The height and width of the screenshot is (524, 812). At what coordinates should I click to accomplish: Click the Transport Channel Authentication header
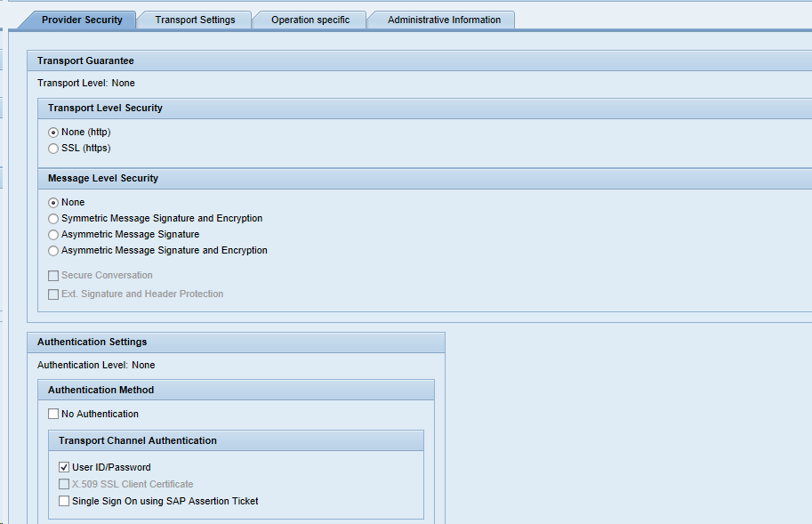point(137,440)
